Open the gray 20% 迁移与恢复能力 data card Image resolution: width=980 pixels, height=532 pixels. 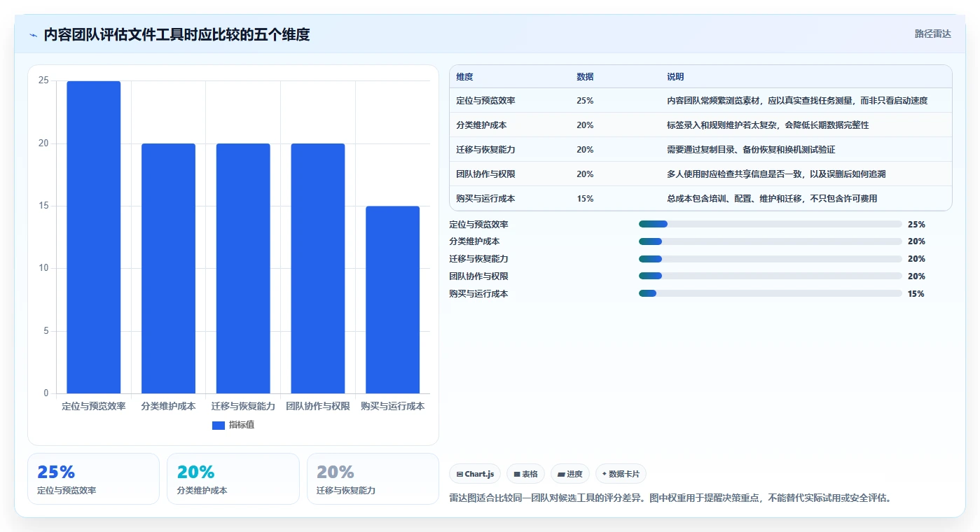[x=373, y=479]
